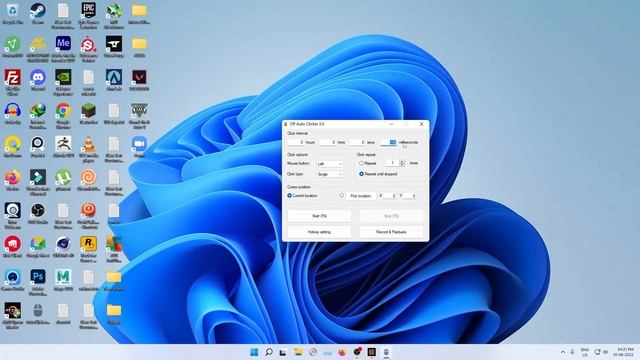Viewport: 640px width, 360px height.
Task: Launch Valorant from the desktop
Action: [139, 80]
